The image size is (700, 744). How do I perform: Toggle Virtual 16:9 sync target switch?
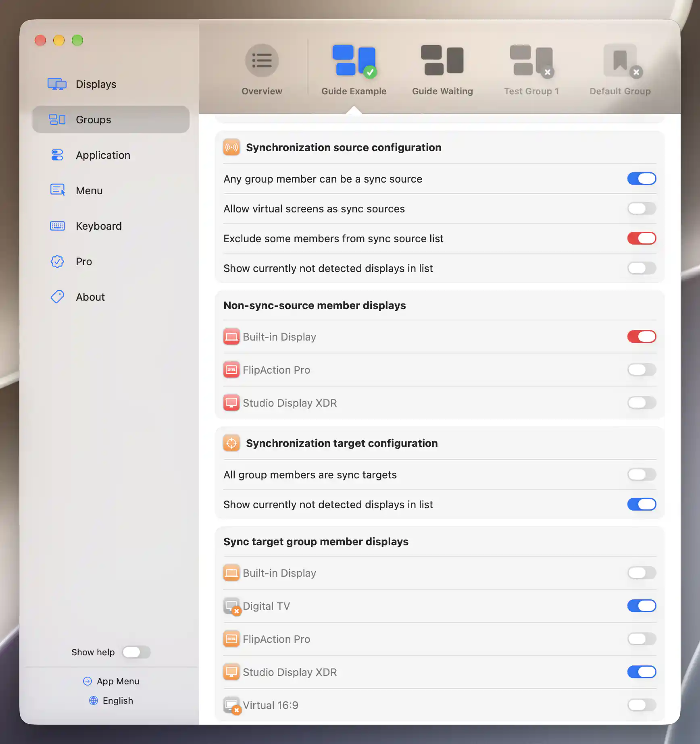click(642, 705)
